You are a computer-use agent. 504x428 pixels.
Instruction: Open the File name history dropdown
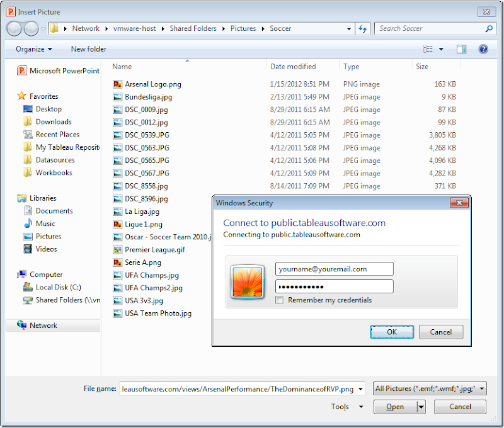[x=360, y=389]
